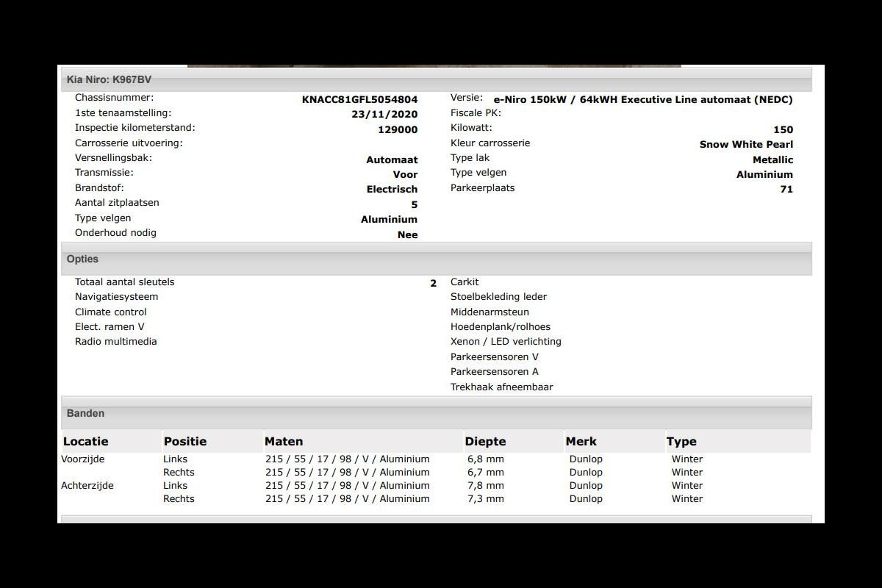The height and width of the screenshot is (588, 882).
Task: Click the Trekhaak afneembaar option
Action: 501,387
